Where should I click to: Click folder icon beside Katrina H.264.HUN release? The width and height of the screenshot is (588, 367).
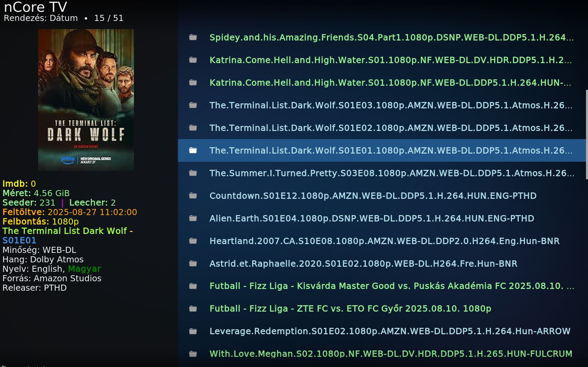click(193, 82)
